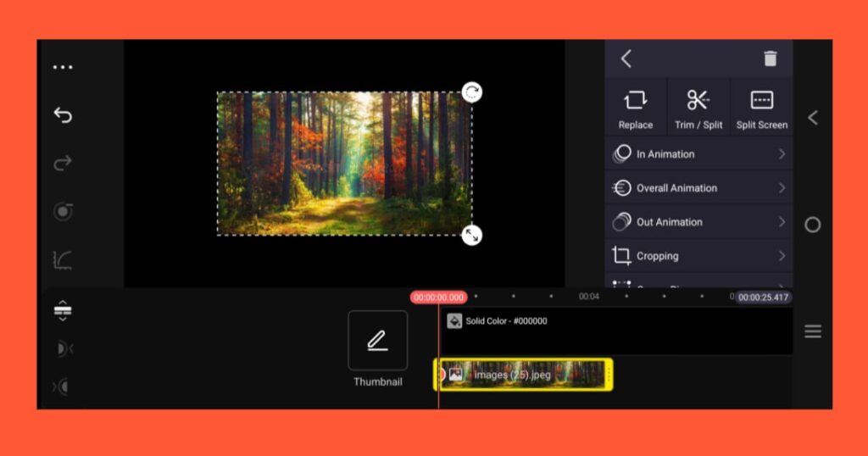Expand the timeline height using the expand icon

[63, 311]
